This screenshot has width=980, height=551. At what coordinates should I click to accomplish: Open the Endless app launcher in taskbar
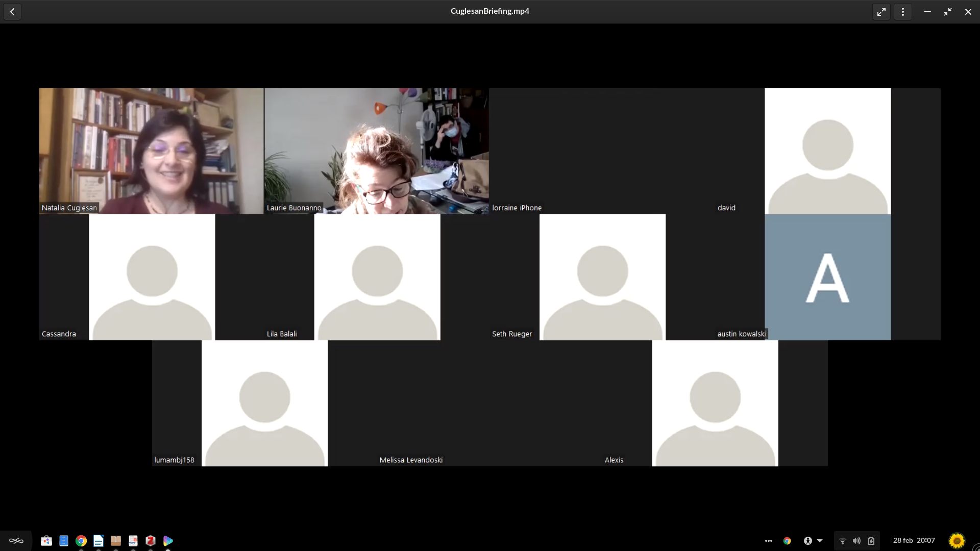pos(16,541)
